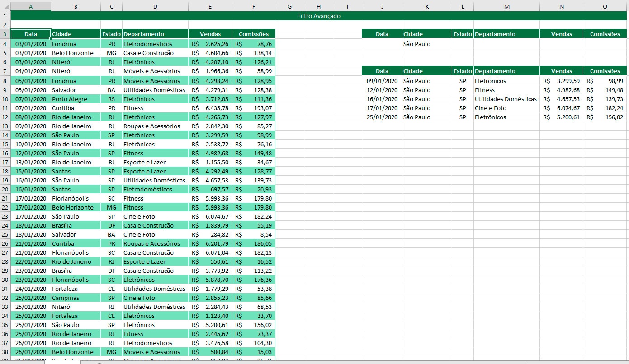Select row 7 via its row number

click(5, 71)
